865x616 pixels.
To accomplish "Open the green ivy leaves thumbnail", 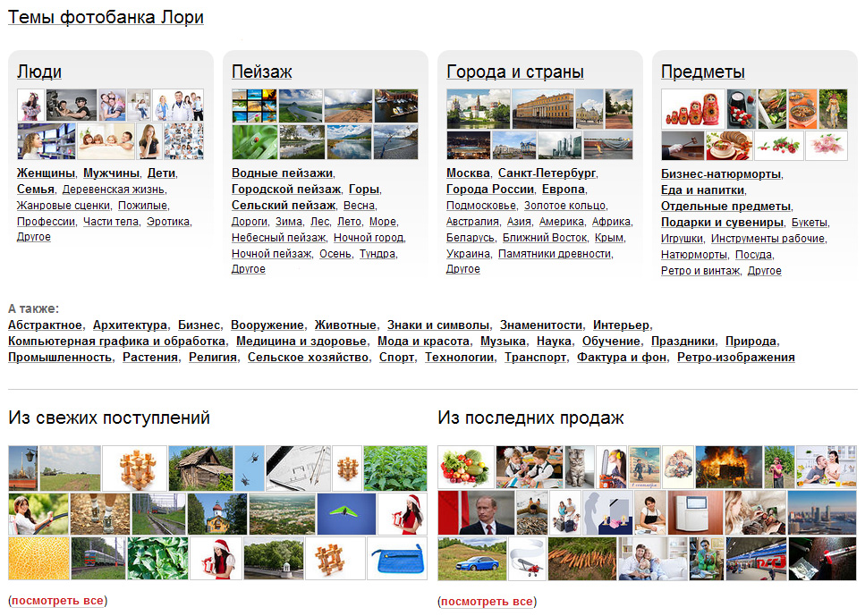I will (x=157, y=558).
